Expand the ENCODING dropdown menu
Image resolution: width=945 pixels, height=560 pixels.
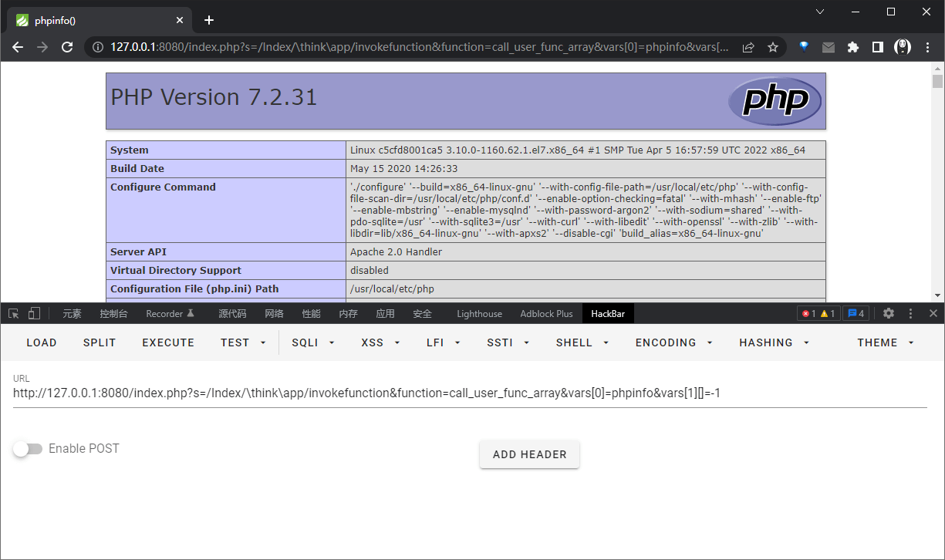tap(673, 342)
